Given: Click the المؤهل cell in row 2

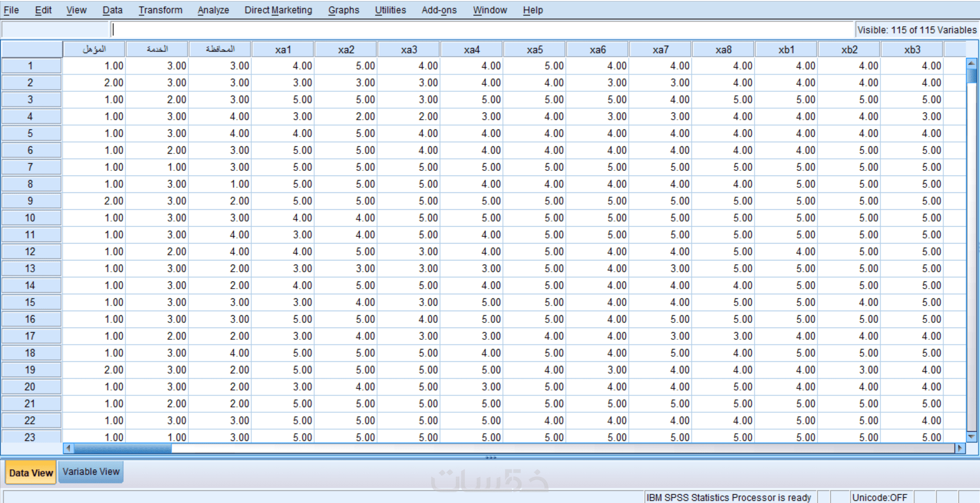Looking at the screenshot, I should (94, 82).
